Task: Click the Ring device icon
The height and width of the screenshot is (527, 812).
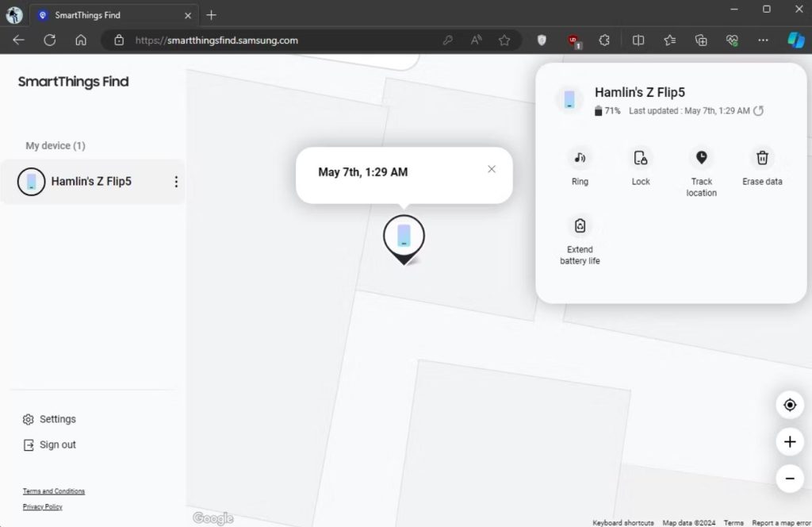Action: pyautogui.click(x=580, y=158)
